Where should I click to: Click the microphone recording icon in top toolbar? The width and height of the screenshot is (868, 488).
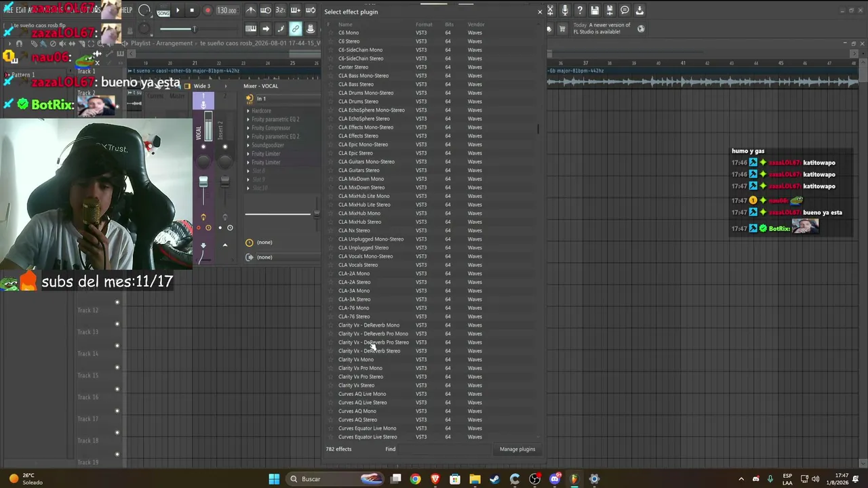tap(565, 11)
